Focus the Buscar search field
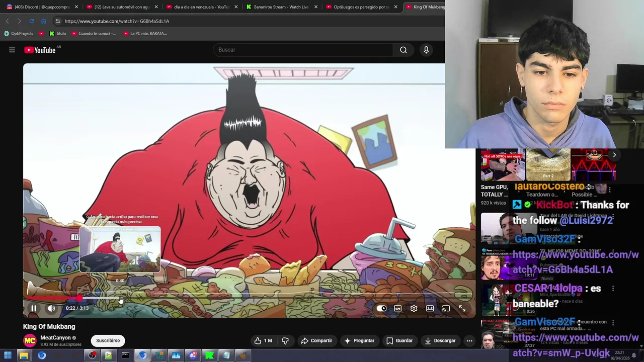Screen dimensions: 644x362 (303, 50)
